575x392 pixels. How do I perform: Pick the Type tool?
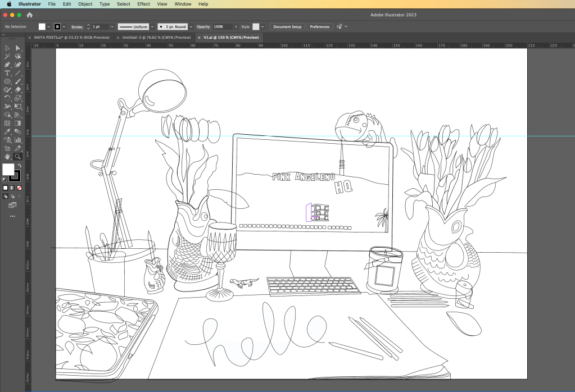(7, 73)
